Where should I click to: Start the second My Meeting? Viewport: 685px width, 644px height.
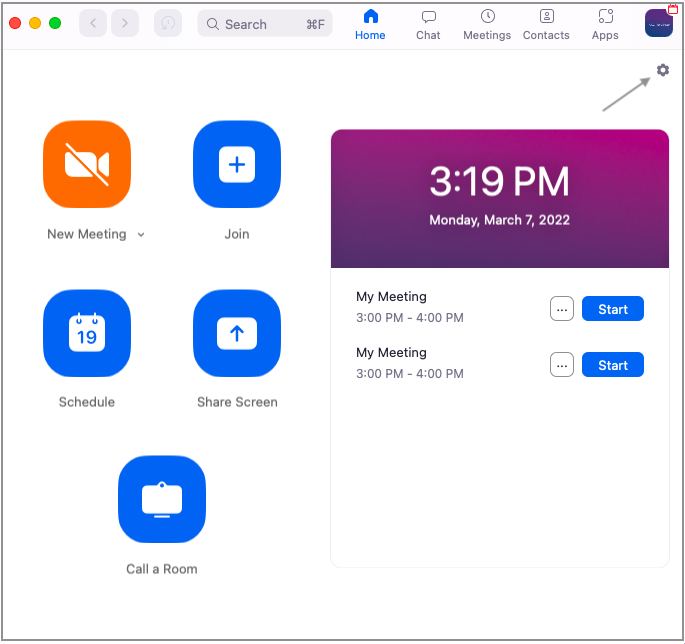pos(613,365)
